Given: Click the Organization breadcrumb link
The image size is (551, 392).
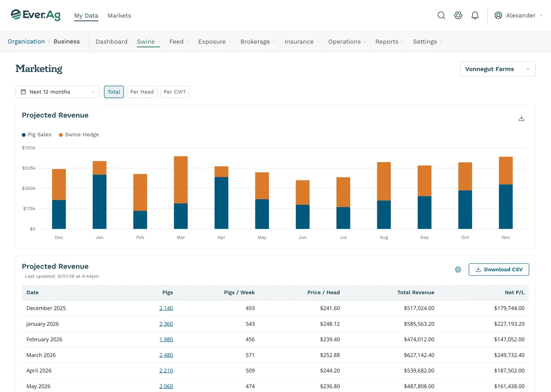Looking at the screenshot, I should coord(26,41).
